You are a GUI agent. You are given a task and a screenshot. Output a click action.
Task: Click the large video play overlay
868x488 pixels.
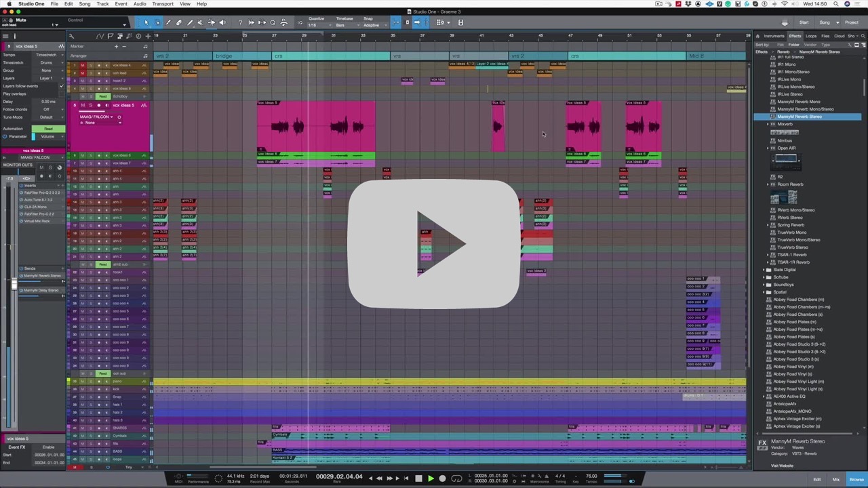point(434,244)
